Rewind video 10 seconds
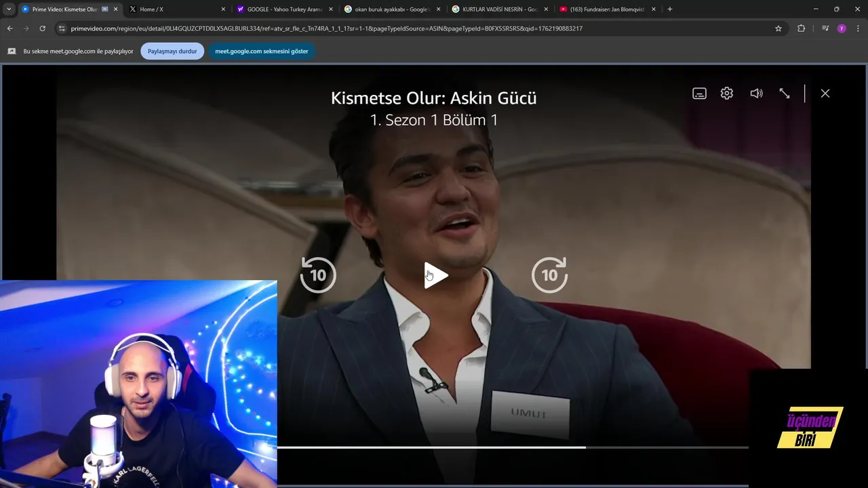Screen dimensions: 868x488 coord(318,274)
